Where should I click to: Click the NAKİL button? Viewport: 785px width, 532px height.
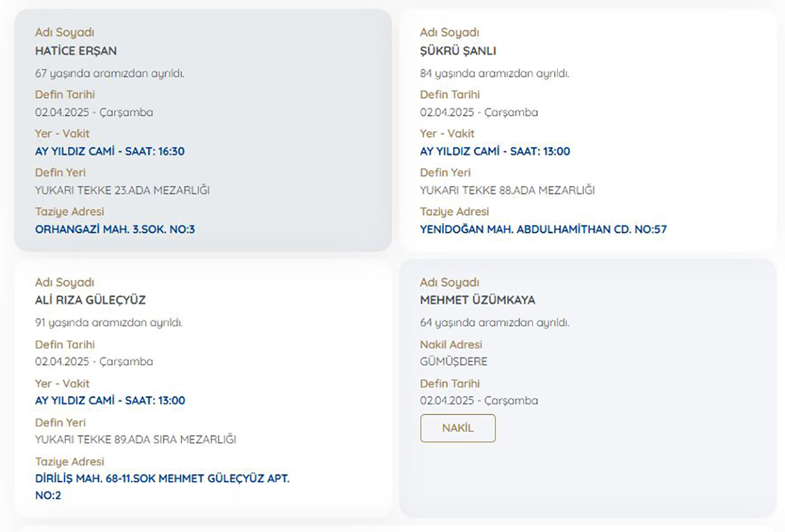pyautogui.click(x=458, y=428)
